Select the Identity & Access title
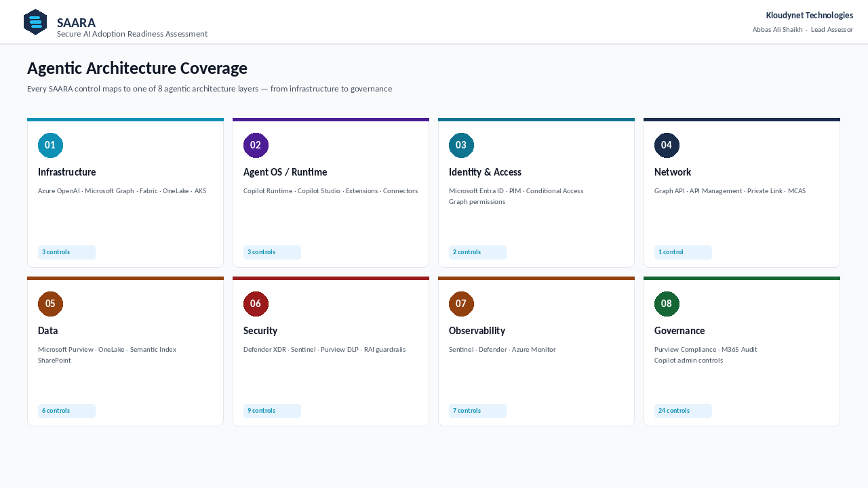868x488 pixels. (485, 172)
